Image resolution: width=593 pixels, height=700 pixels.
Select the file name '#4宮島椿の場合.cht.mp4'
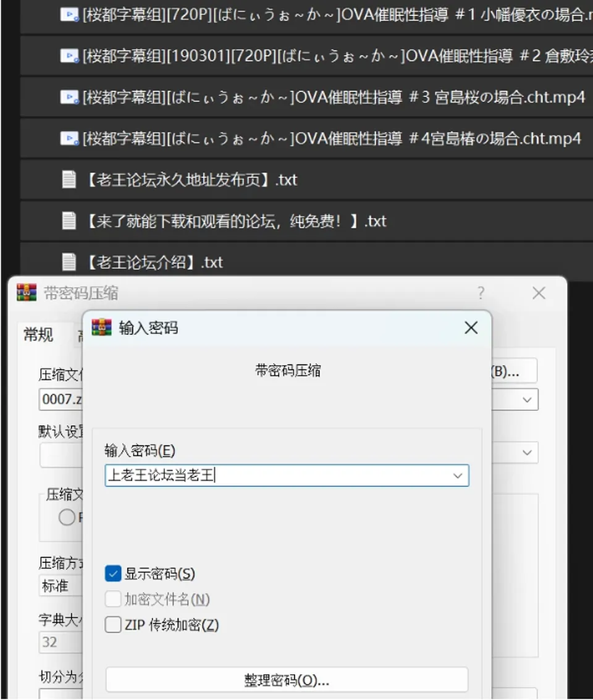[x=332, y=138]
